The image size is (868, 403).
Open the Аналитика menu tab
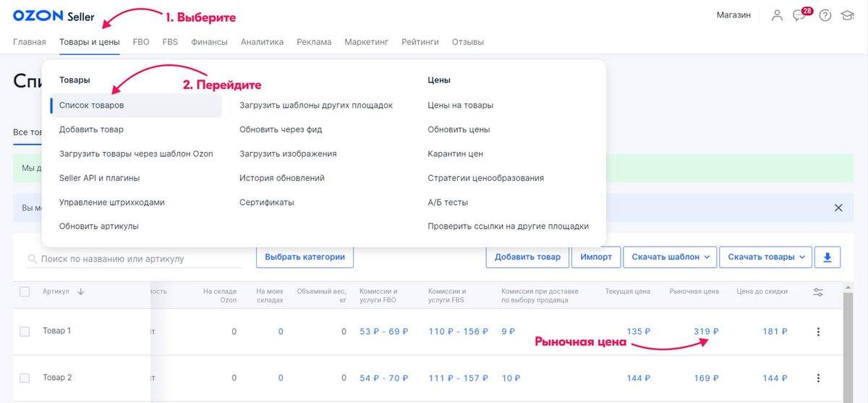coord(262,42)
